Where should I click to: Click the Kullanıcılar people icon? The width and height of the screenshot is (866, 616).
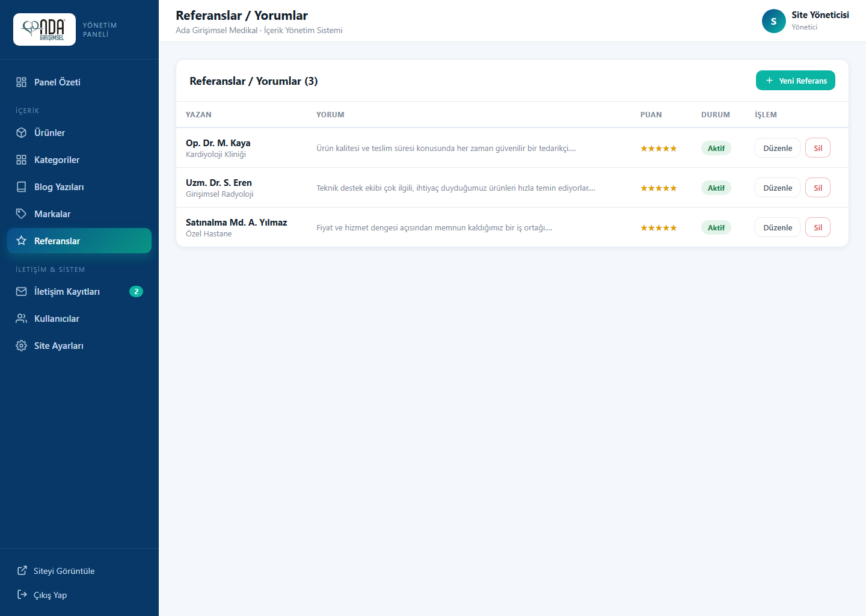coord(22,319)
